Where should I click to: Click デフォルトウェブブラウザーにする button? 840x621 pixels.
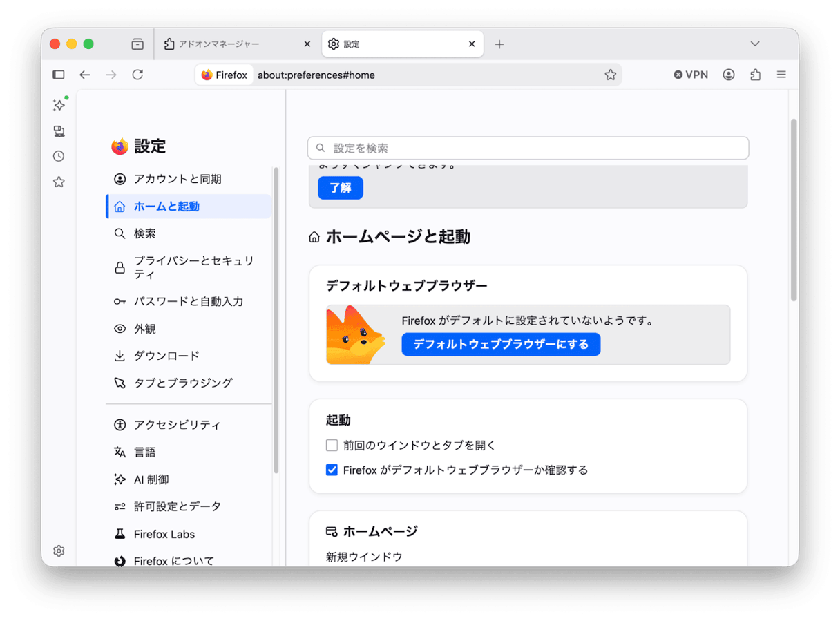point(501,344)
